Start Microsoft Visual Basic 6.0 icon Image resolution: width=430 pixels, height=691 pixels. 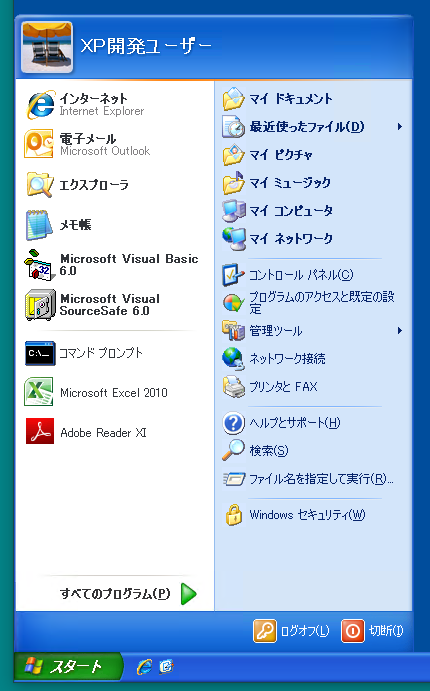pos(40,264)
